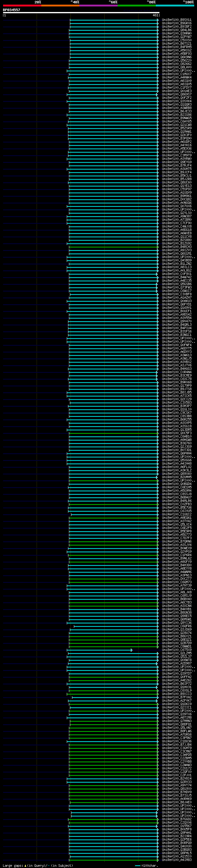Select hit label UniRef100_A8IQ09

[176, 81]
